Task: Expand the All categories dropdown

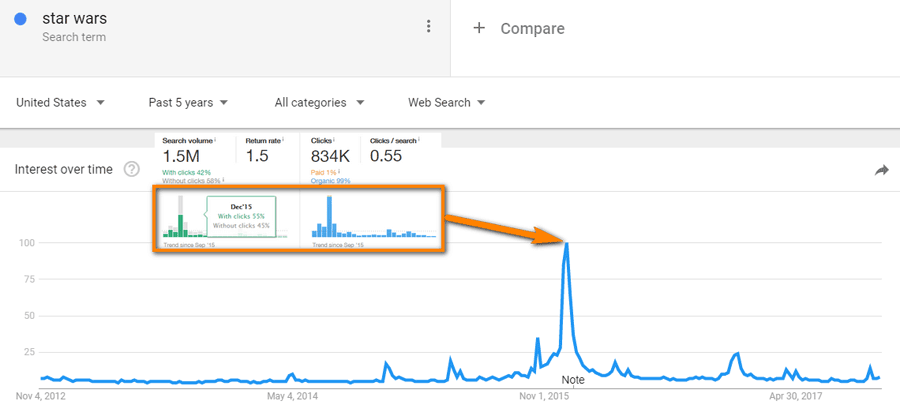Action: pos(319,102)
